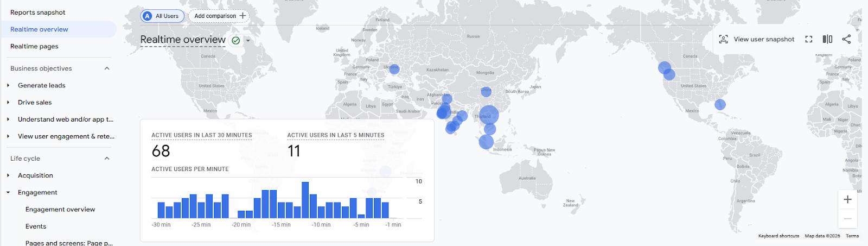Click the Map data ©2026 text
This screenshot has width=868, height=246.
[x=822, y=236]
